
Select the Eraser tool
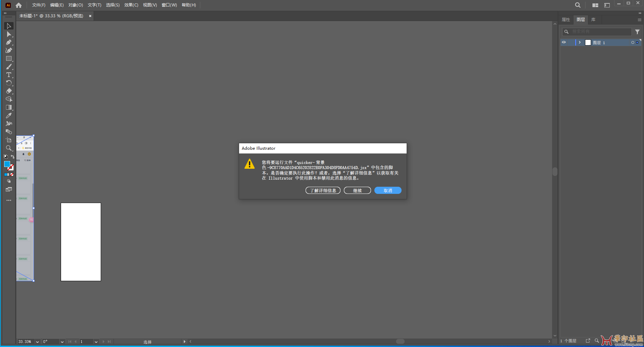(x=9, y=91)
